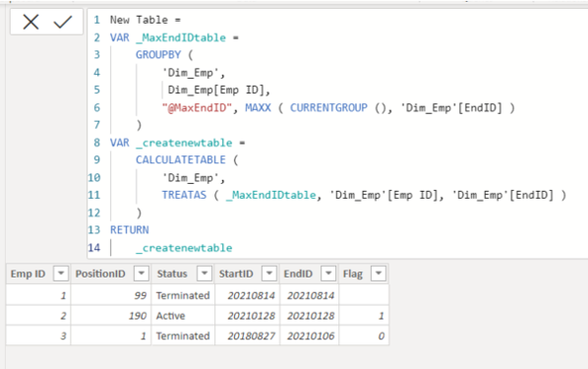Click the _MaxEndIDtable variable declaration on line 2

tap(181, 37)
